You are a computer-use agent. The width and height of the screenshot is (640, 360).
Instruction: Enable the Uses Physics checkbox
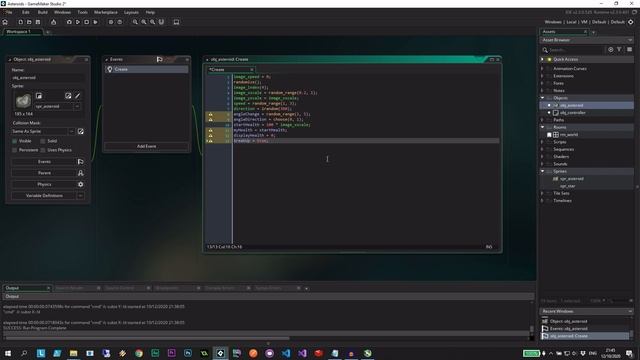point(43,150)
